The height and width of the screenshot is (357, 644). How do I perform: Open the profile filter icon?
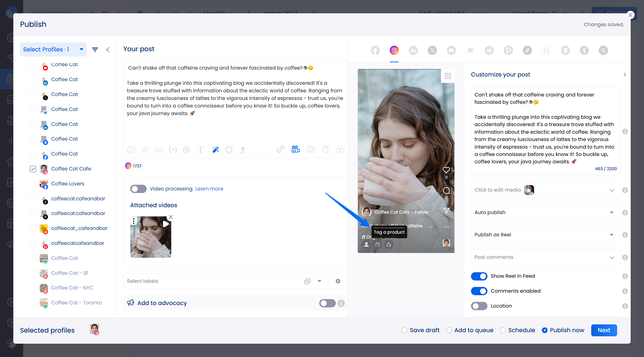point(95,50)
